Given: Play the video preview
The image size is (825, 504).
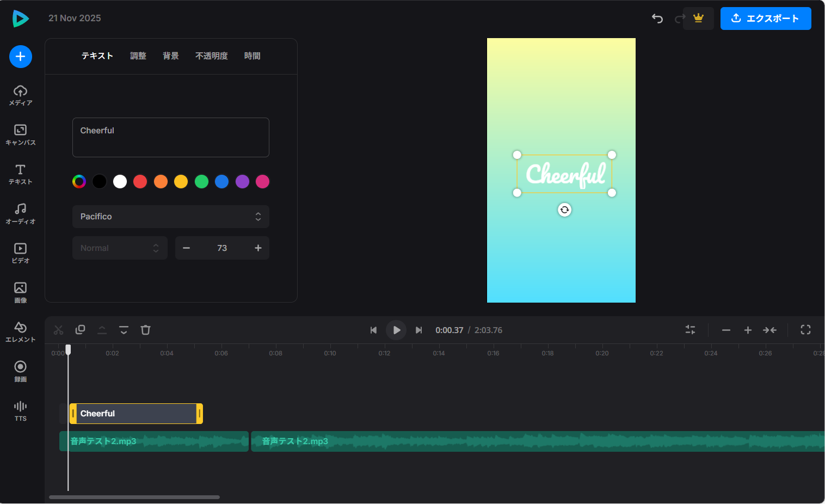Looking at the screenshot, I should point(396,330).
